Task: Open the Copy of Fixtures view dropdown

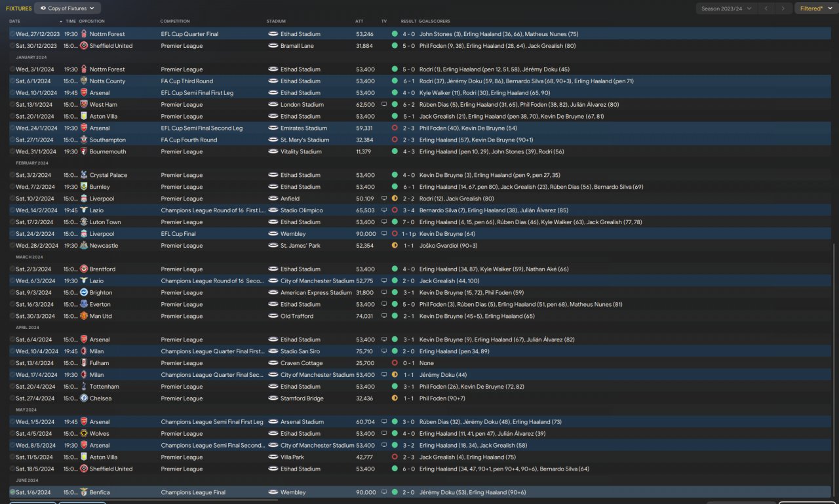Action: click(x=68, y=9)
